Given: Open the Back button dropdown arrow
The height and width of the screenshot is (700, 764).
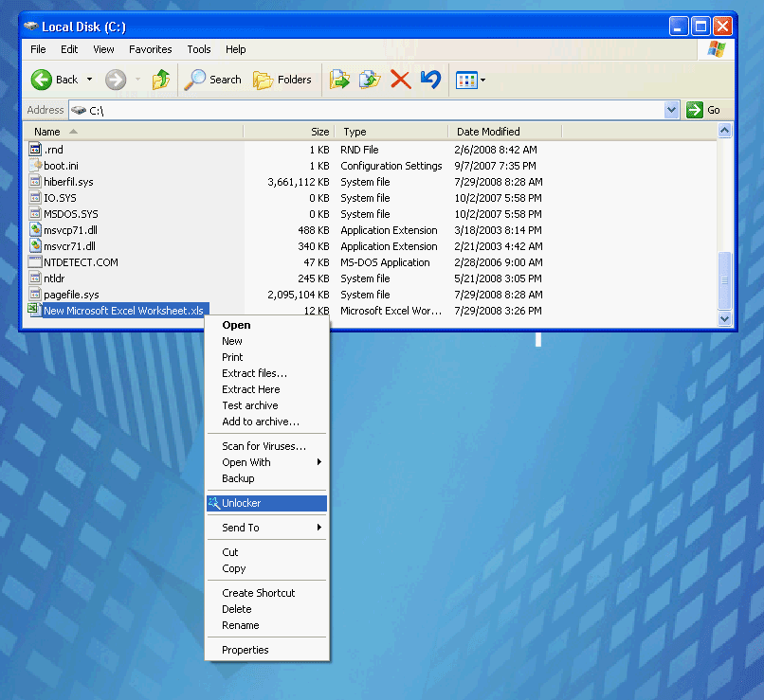Looking at the screenshot, I should point(90,80).
